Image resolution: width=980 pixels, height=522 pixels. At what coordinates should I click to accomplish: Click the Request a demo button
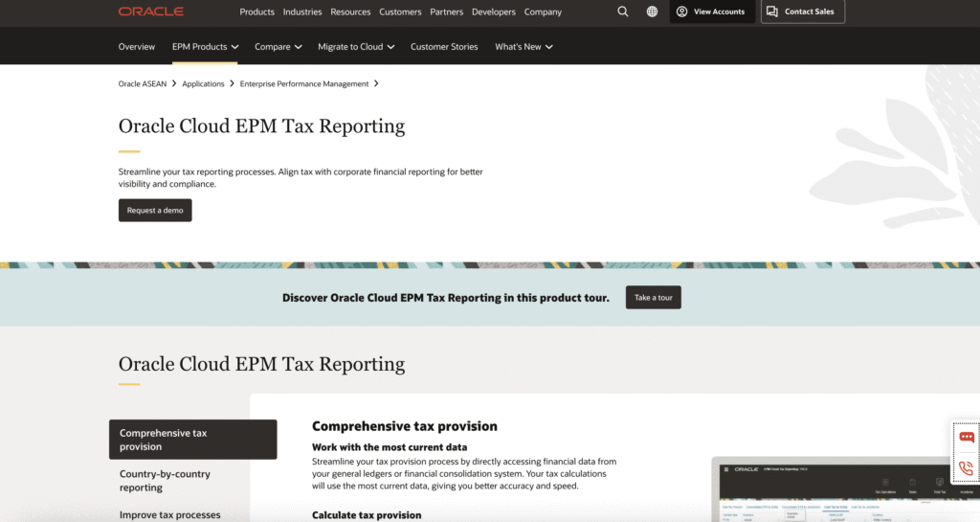click(x=155, y=210)
